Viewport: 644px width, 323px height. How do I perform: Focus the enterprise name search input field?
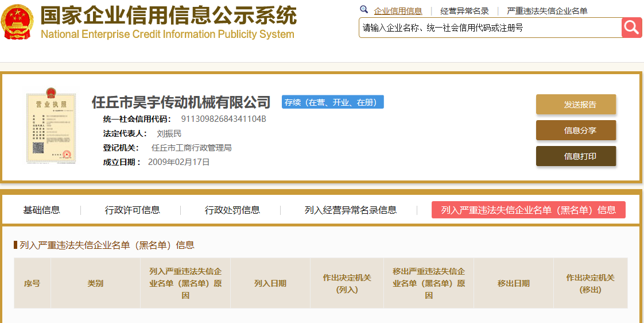490,28
